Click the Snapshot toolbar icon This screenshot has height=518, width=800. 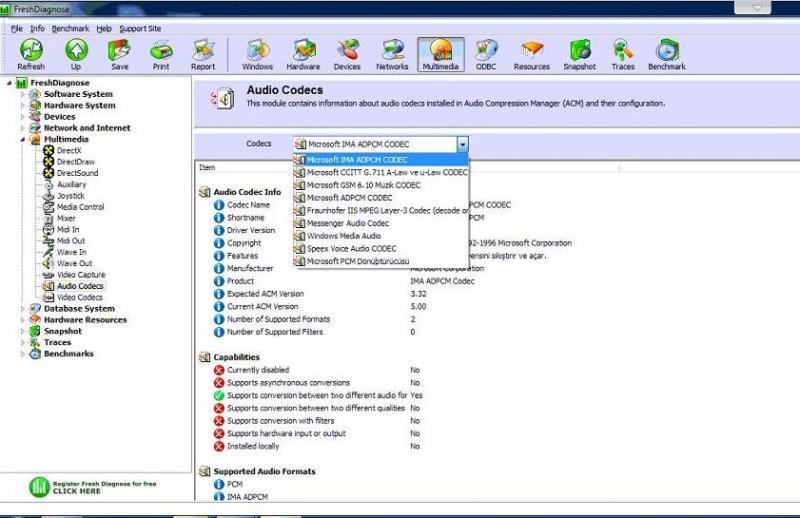tap(580, 54)
